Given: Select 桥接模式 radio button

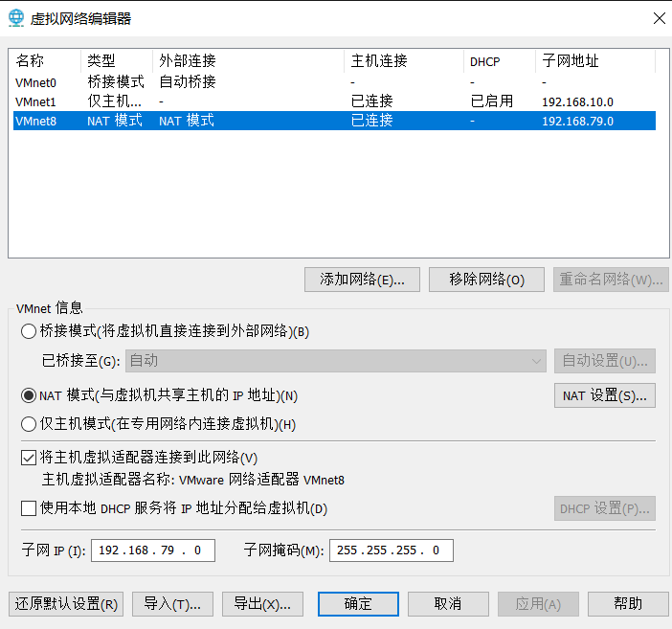Looking at the screenshot, I should (x=29, y=331).
